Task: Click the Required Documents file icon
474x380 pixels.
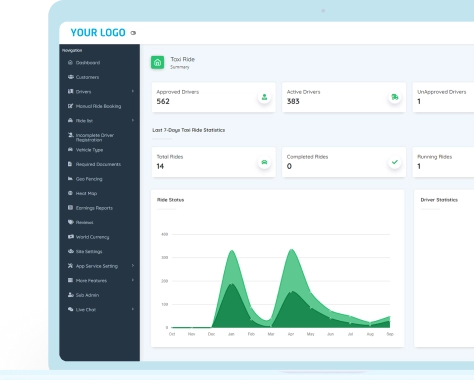Action: tap(70, 164)
